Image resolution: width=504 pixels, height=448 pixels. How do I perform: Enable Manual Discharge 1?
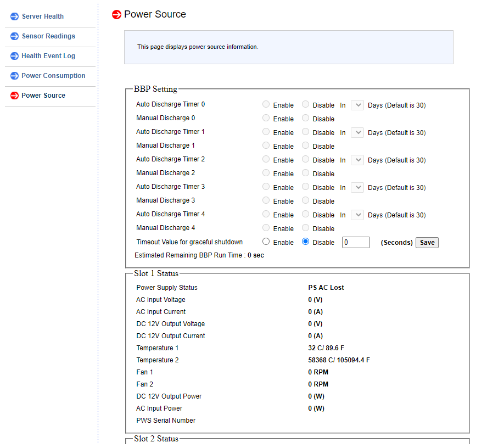pyautogui.click(x=266, y=145)
